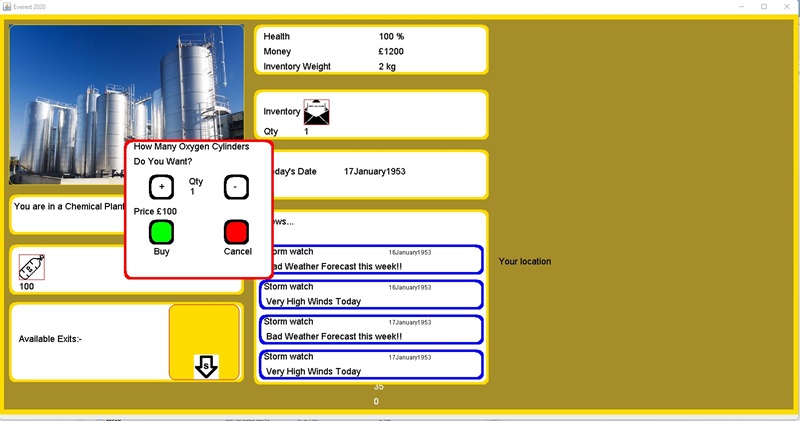Open 16January Very High Winds Today news

pos(371,294)
